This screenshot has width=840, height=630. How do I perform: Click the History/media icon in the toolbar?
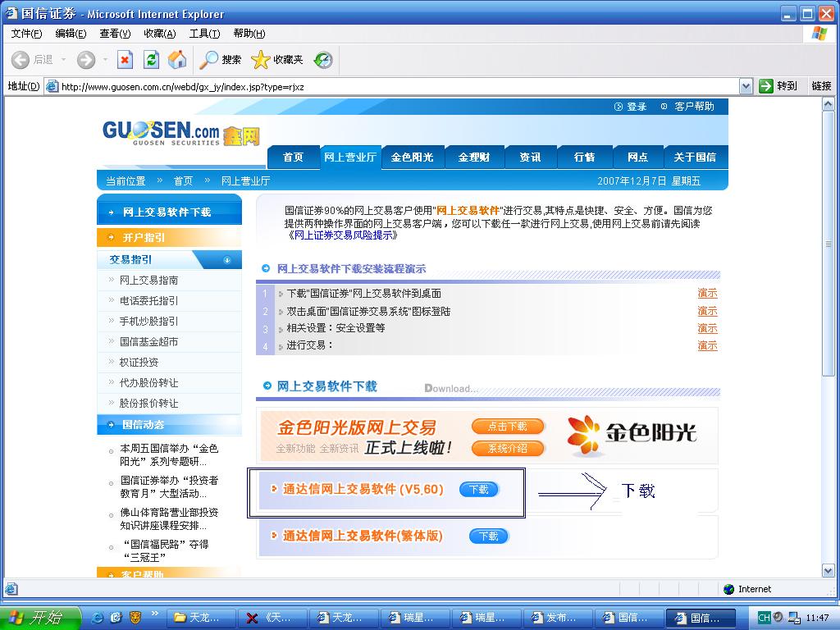(323, 59)
